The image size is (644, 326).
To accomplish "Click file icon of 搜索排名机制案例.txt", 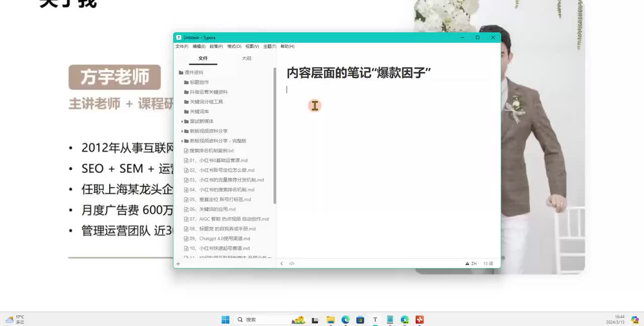I will click(x=186, y=150).
